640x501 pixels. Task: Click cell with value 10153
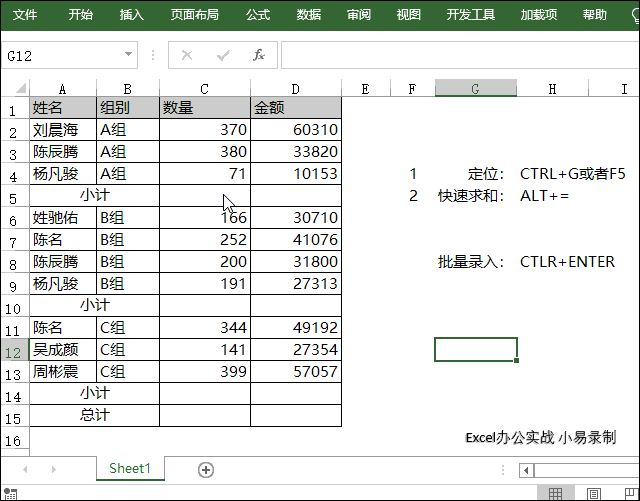click(296, 174)
